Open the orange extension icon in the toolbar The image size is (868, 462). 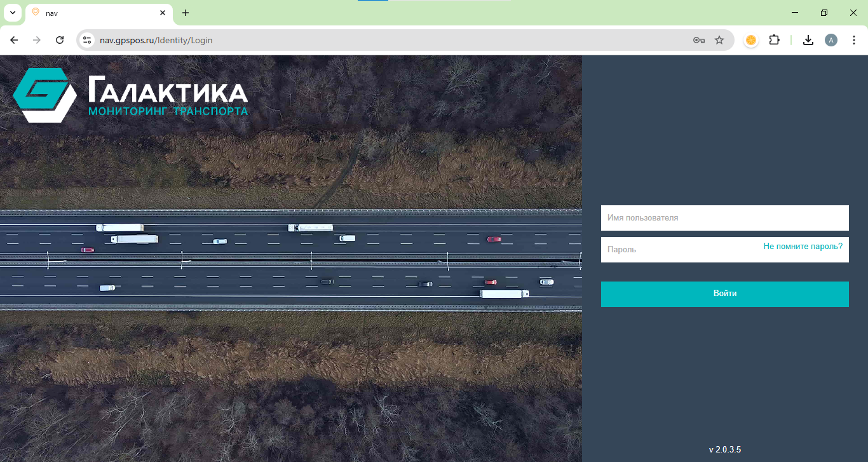tap(751, 40)
